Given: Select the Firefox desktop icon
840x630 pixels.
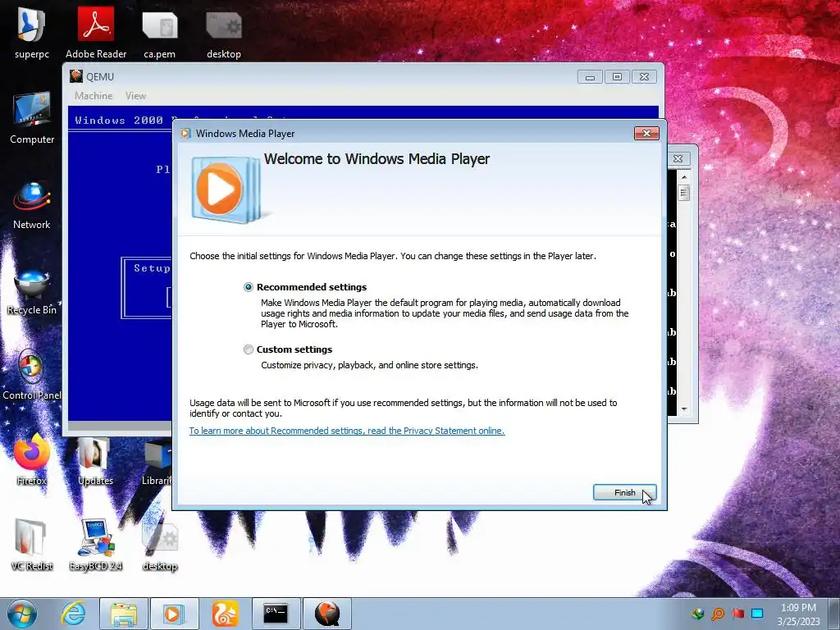Looking at the screenshot, I should (x=32, y=459).
